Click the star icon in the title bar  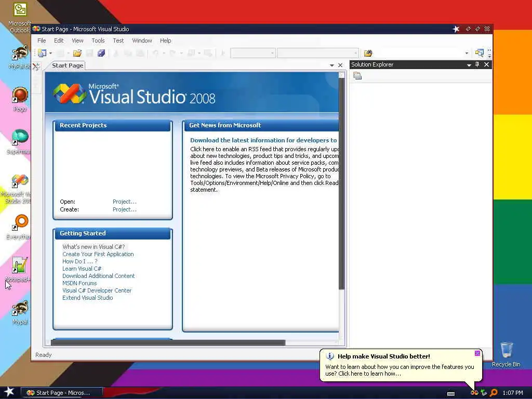click(456, 29)
